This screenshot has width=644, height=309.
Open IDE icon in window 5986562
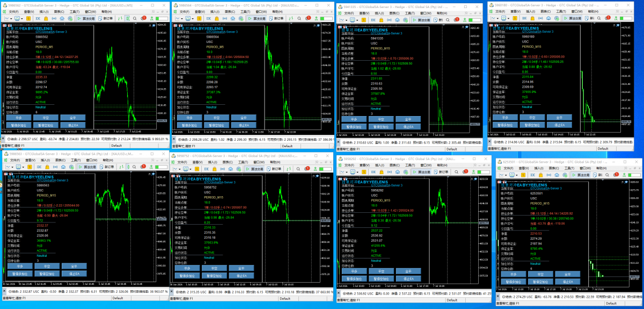point(38,18)
